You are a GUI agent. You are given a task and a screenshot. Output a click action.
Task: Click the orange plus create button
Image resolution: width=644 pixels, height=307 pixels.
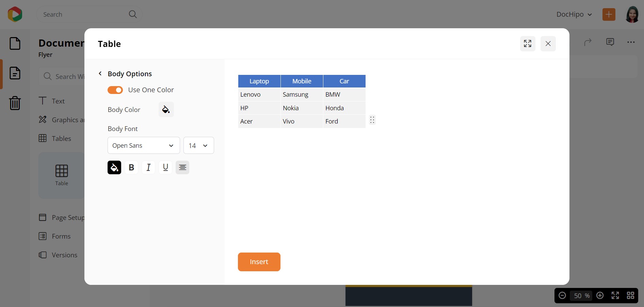[x=609, y=14]
